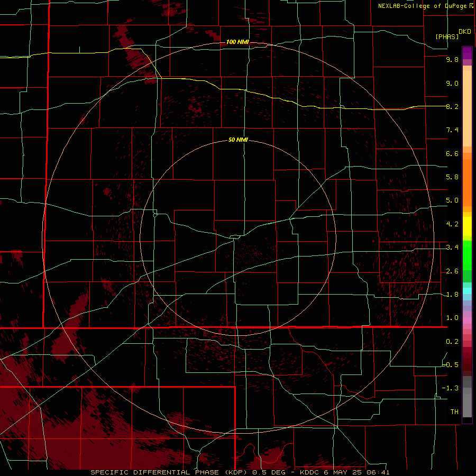Screen dimensions: 476x476
Task: Click the Specific Differential Phase (KDP) caption
Action: [x=240, y=472]
